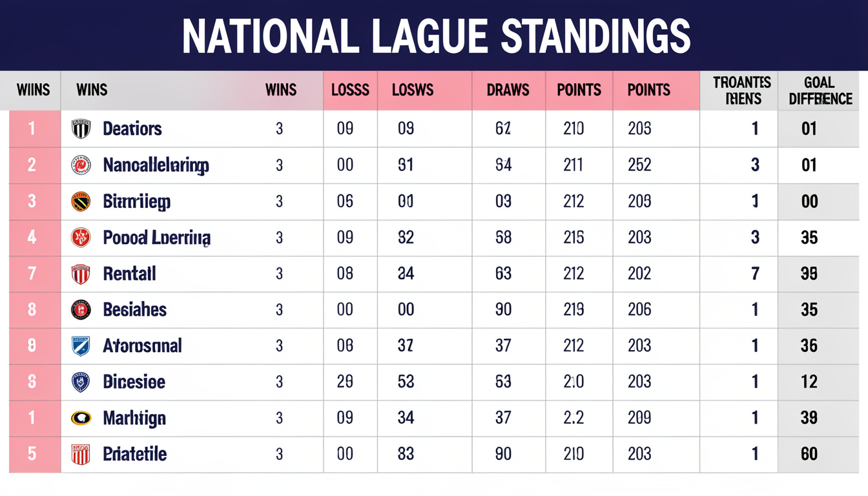Select the Marlhtign team name
The width and height of the screenshot is (868, 496).
point(134,418)
